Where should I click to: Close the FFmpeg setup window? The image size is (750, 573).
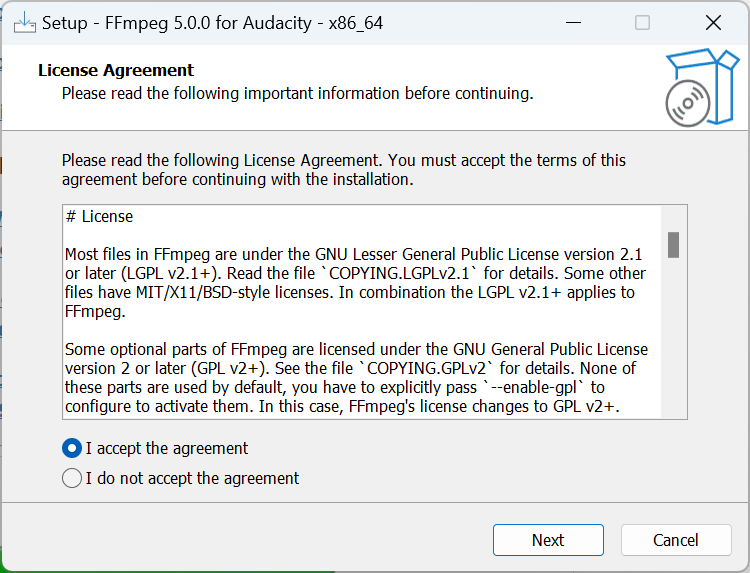712,22
